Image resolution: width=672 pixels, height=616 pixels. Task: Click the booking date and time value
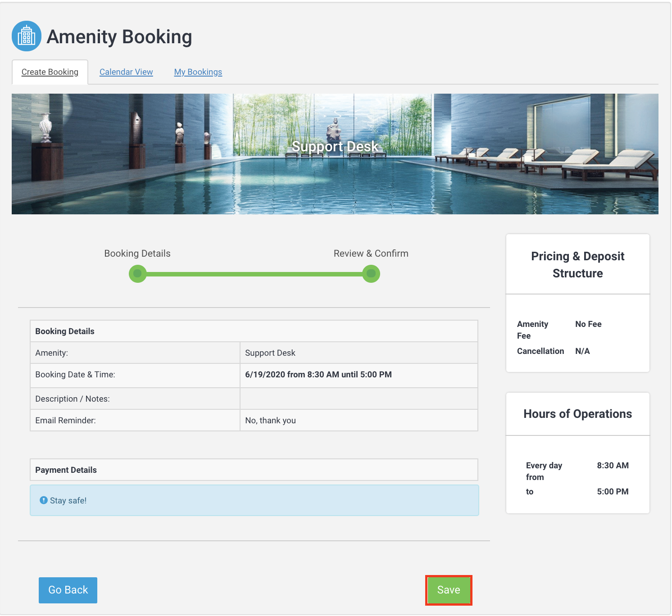[318, 375]
